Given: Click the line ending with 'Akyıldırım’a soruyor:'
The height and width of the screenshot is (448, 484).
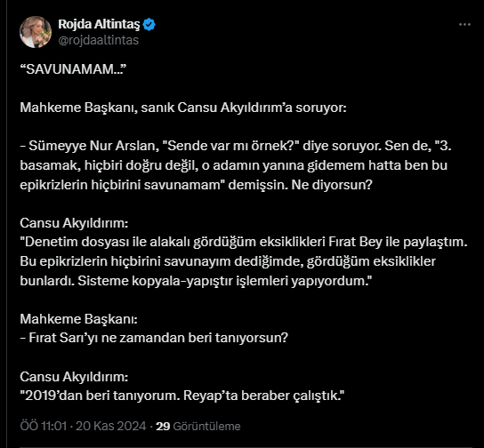Looking at the screenshot, I should [x=183, y=108].
